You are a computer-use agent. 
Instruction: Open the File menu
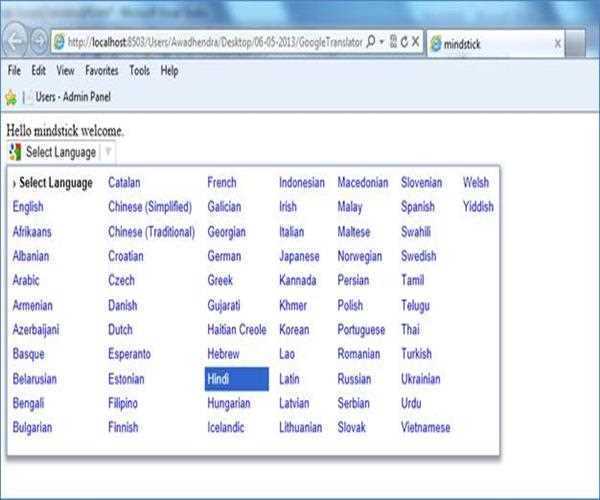(14, 71)
